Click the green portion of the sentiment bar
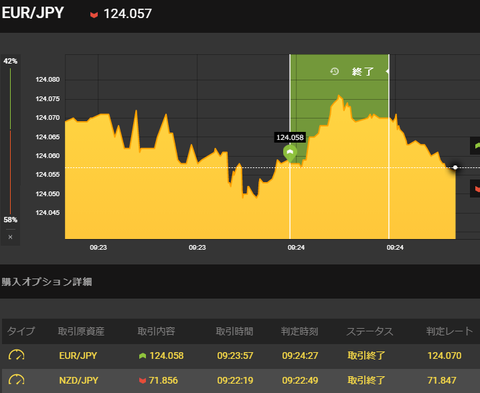 coord(10,99)
